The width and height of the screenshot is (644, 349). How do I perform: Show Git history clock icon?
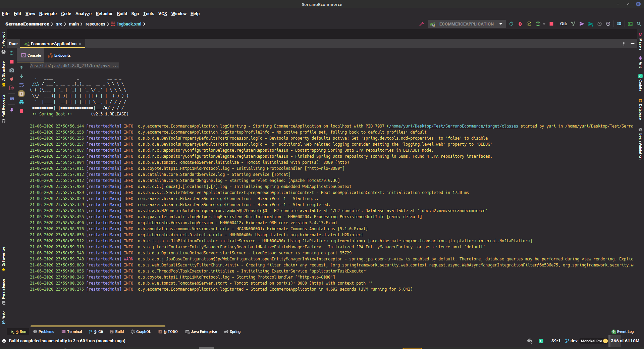pyautogui.click(x=599, y=24)
